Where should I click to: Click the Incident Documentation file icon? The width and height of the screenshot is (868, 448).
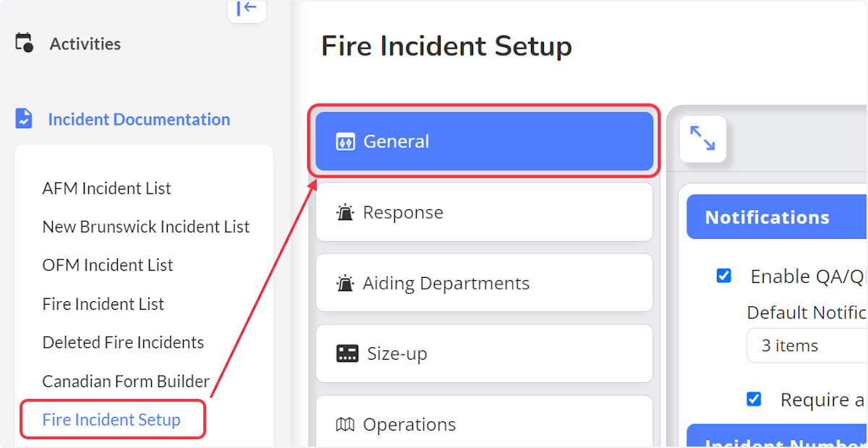tap(24, 119)
